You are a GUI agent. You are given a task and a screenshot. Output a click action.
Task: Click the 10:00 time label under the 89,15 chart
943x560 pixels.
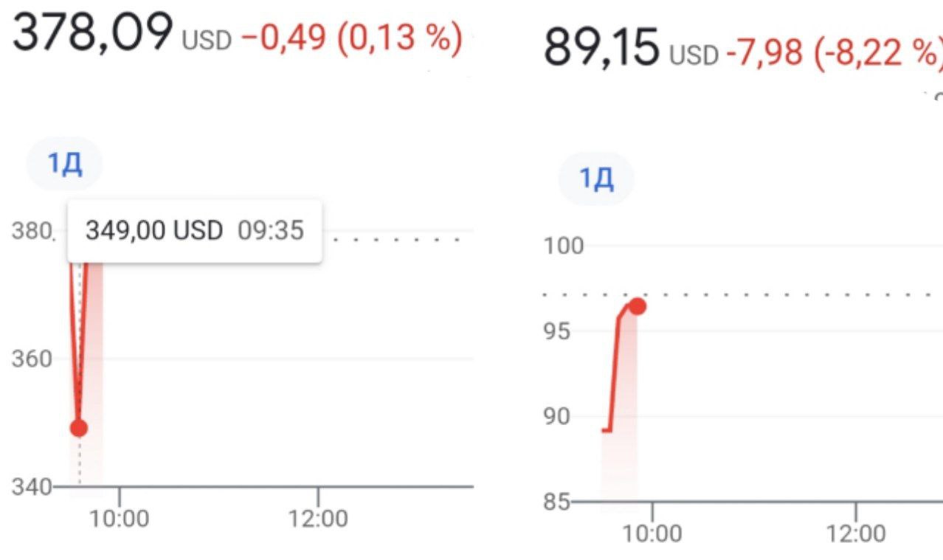[x=652, y=533]
